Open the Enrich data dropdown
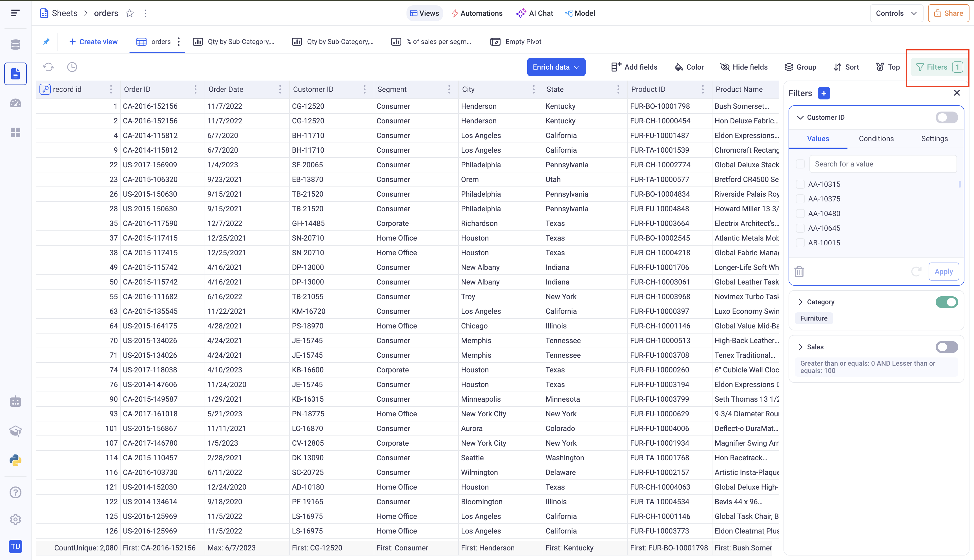 (556, 67)
